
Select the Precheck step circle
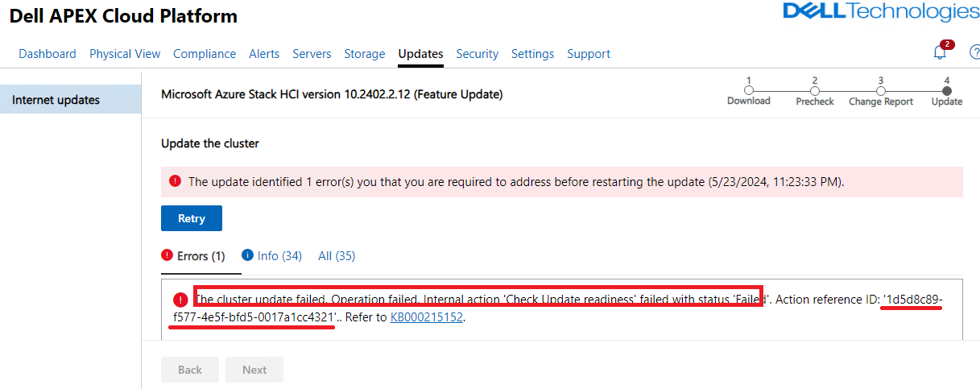(x=815, y=91)
